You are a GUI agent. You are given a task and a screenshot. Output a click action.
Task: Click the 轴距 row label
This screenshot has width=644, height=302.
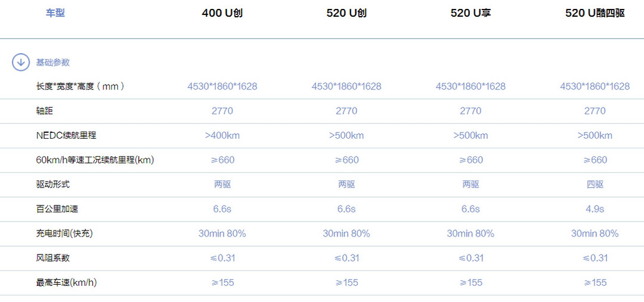tap(44, 111)
